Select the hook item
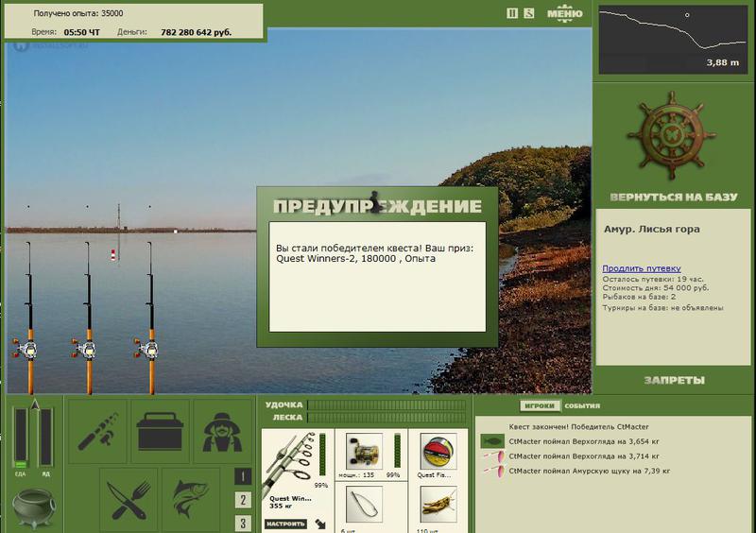Viewport: 756px width, 533px height. [364, 505]
